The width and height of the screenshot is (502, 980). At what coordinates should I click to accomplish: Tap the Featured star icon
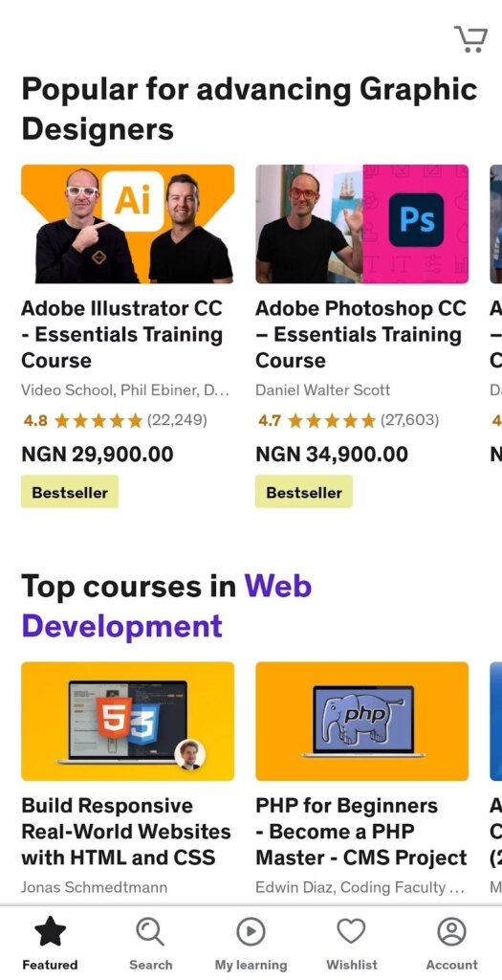pos(50,932)
